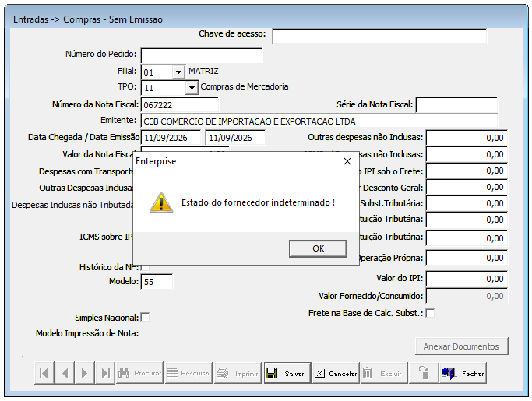
Task: Click the Procurar binoculars button
Action: tap(139, 373)
